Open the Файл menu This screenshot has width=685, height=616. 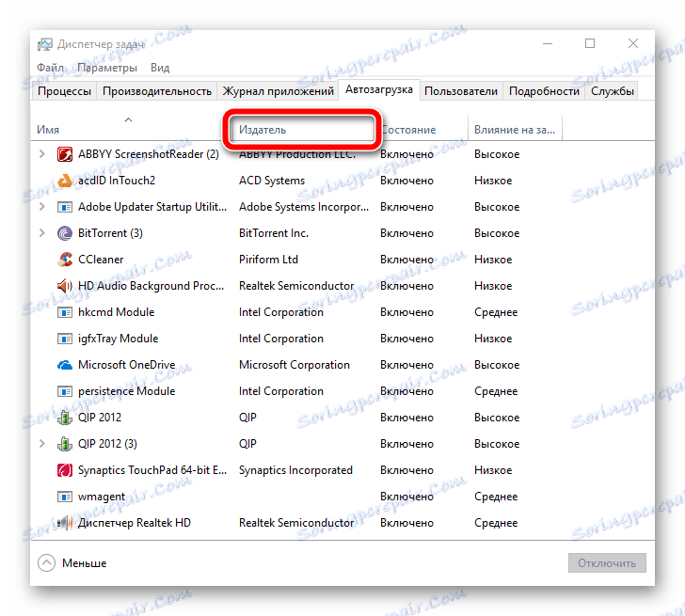pyautogui.click(x=50, y=68)
